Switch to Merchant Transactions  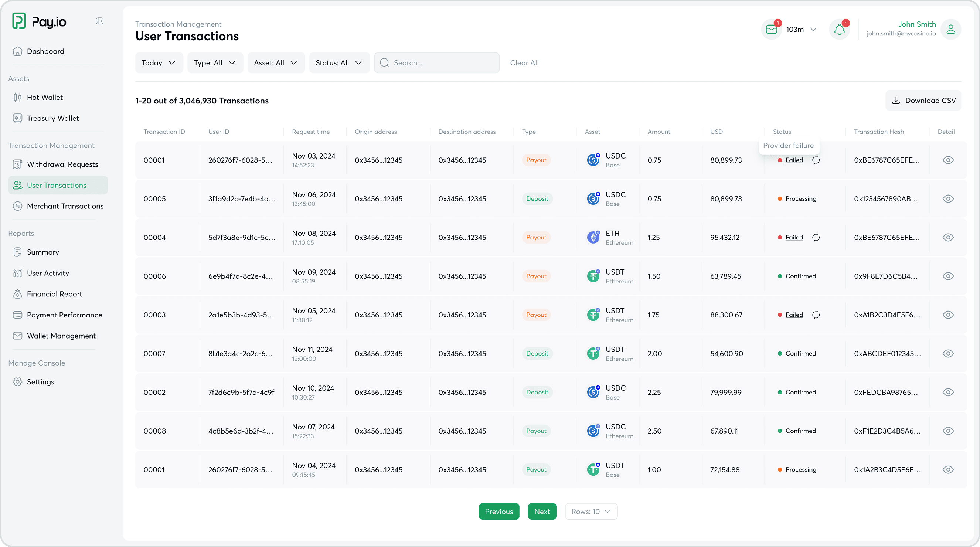point(65,206)
